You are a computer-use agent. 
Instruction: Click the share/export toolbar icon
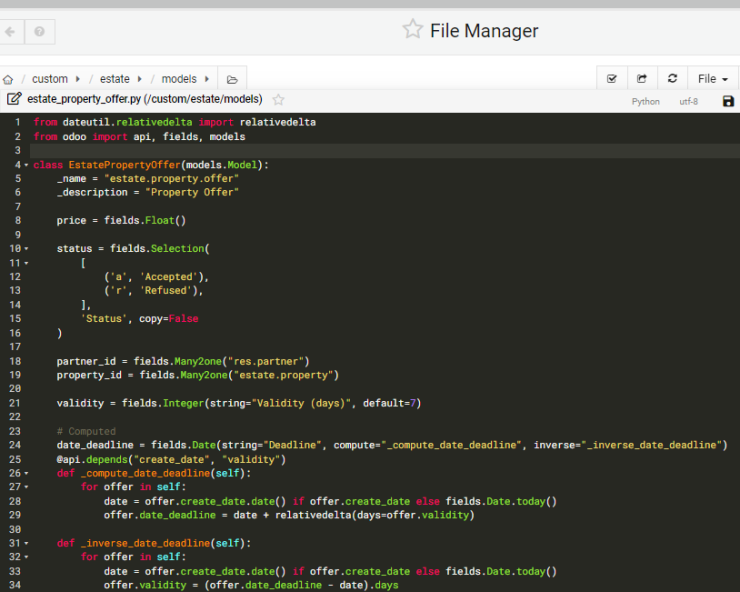[x=642, y=79]
